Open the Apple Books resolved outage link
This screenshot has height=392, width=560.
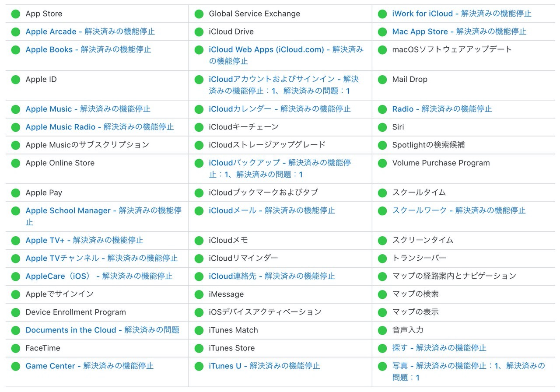88,49
